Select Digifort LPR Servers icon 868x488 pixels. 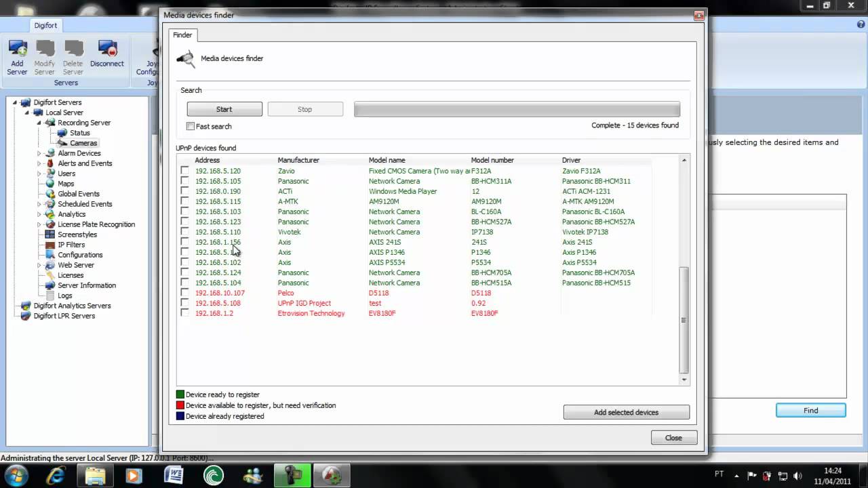26,316
